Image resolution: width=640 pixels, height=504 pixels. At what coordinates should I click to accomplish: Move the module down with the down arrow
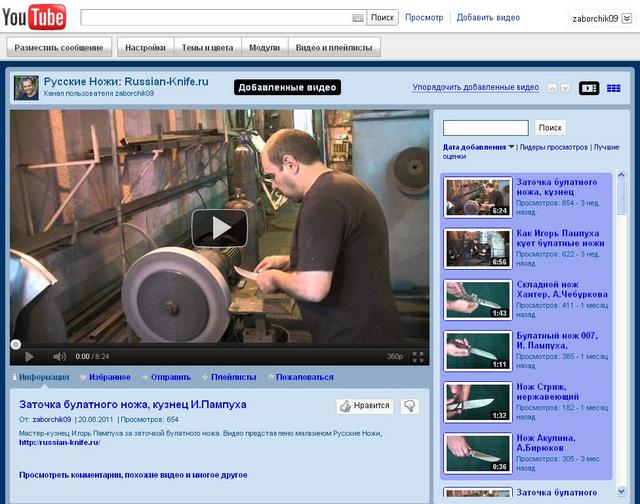point(565,88)
